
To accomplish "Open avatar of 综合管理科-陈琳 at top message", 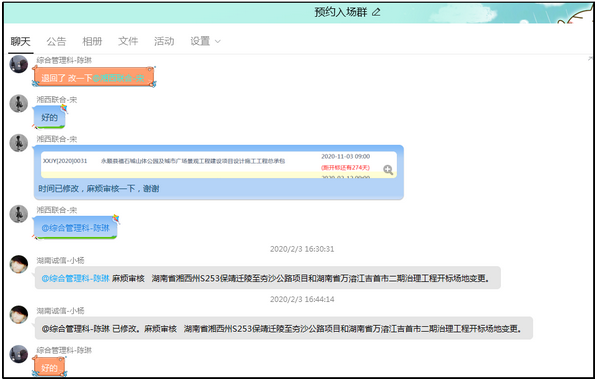I will [x=19, y=64].
